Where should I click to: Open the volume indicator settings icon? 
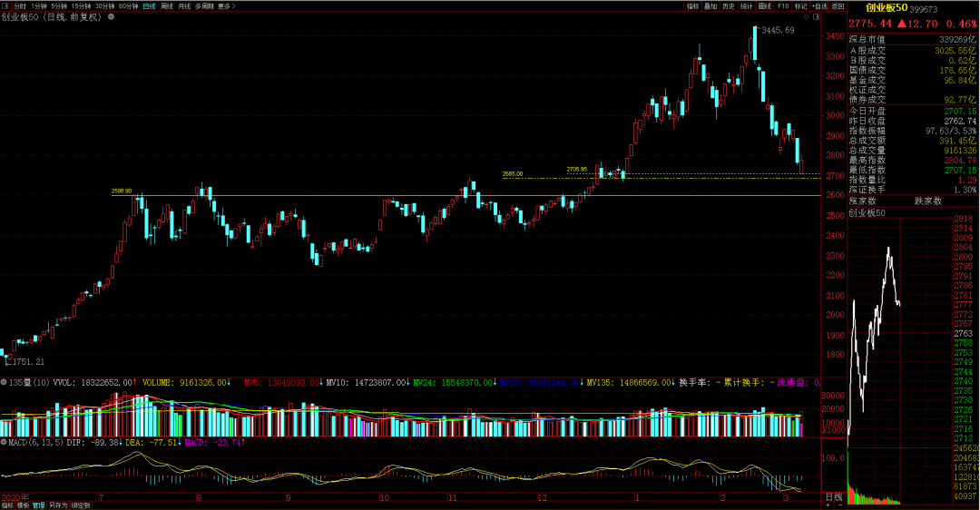(4, 382)
